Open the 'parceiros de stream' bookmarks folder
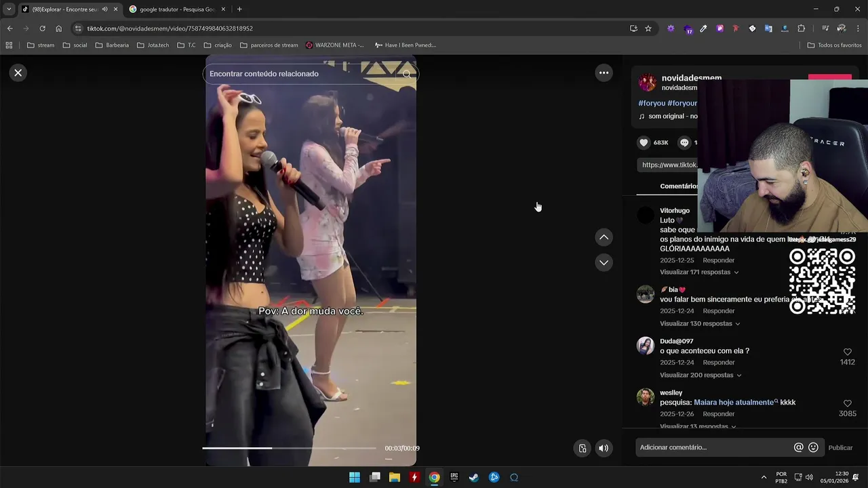 click(269, 45)
